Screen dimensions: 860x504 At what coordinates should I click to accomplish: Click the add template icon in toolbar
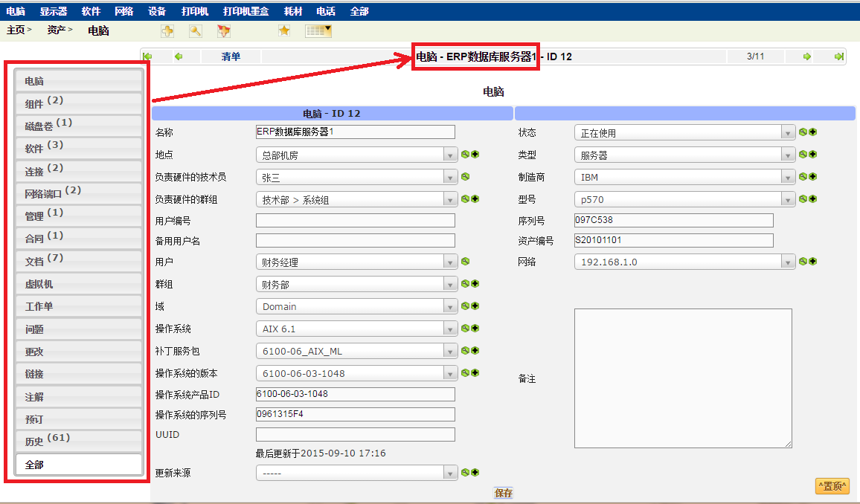click(223, 30)
